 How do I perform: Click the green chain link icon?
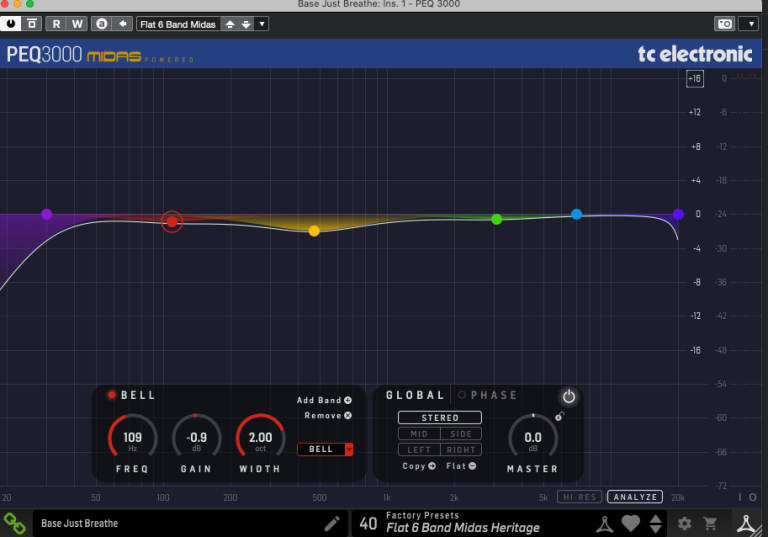[x=14, y=523]
